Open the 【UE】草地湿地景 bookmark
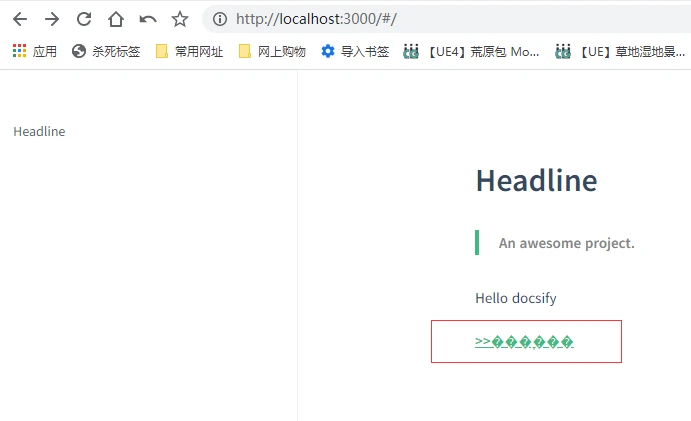The height and width of the screenshot is (421, 691). tap(622, 51)
